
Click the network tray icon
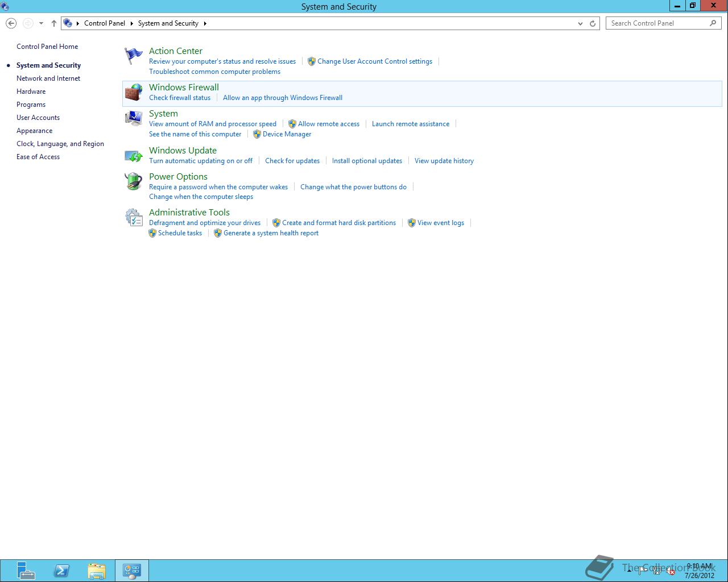click(657, 571)
